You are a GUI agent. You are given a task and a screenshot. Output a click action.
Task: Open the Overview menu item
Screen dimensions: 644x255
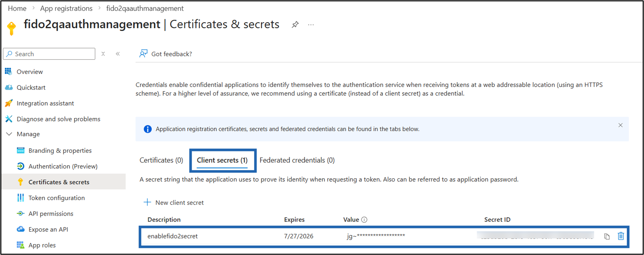coord(30,72)
